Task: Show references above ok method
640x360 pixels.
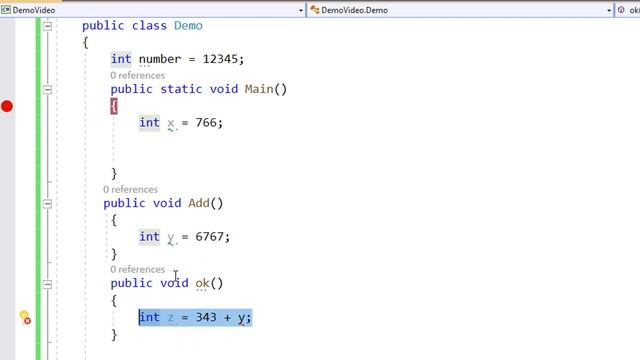Action: click(x=138, y=269)
